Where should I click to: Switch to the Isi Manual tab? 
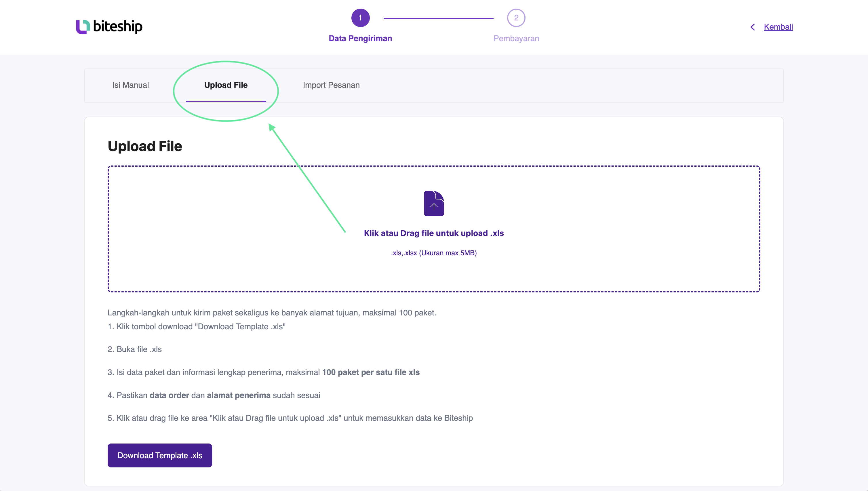coord(130,85)
